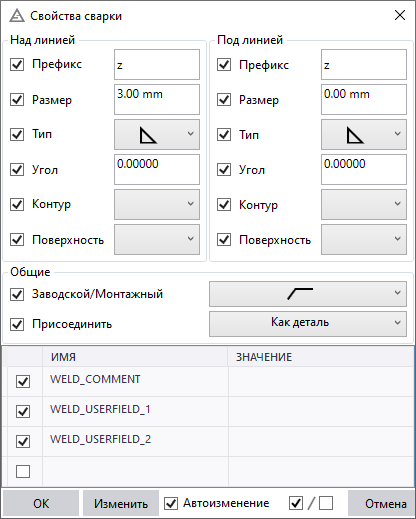Toggle the WELD_COMMENT row checkbox
This screenshot has height=519, width=416.
click(23, 381)
